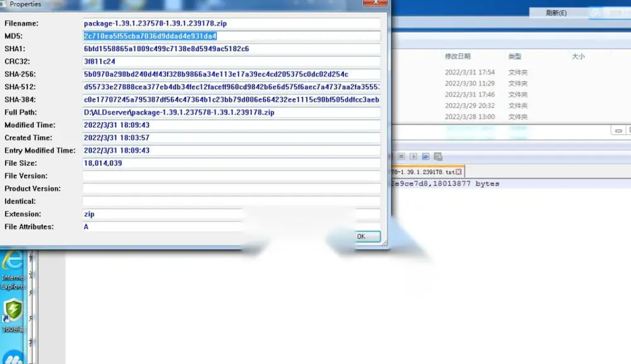Image resolution: width=631 pixels, height=364 pixels.
Task: Sort by 大小 column header
Action: click(578, 56)
